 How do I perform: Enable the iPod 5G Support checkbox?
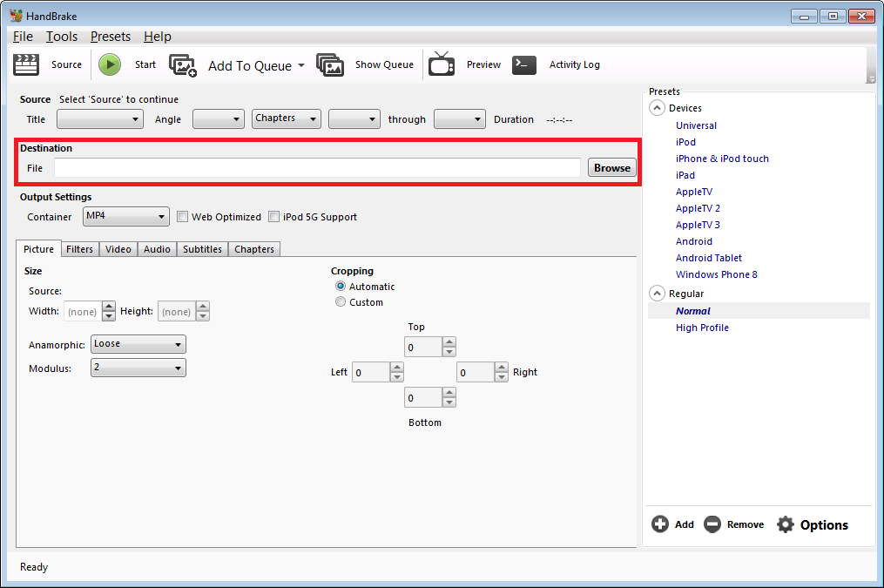pyautogui.click(x=273, y=217)
